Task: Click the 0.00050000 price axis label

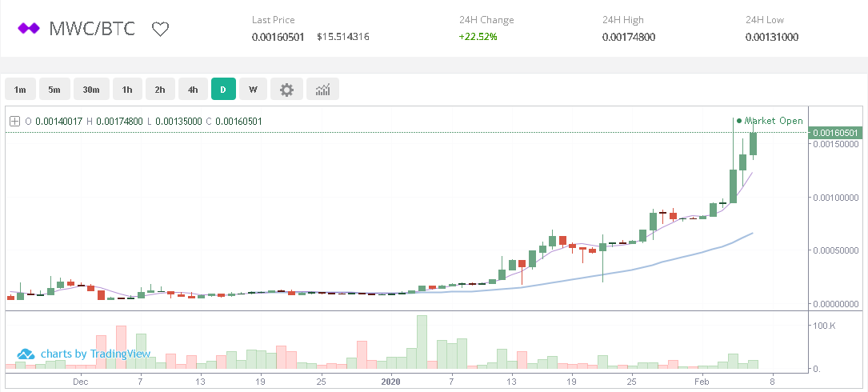Action: (x=835, y=250)
